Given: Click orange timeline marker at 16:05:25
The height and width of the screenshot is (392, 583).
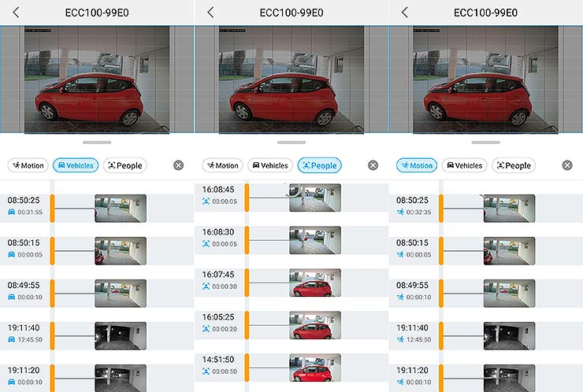Looking at the screenshot, I should click(x=247, y=324).
